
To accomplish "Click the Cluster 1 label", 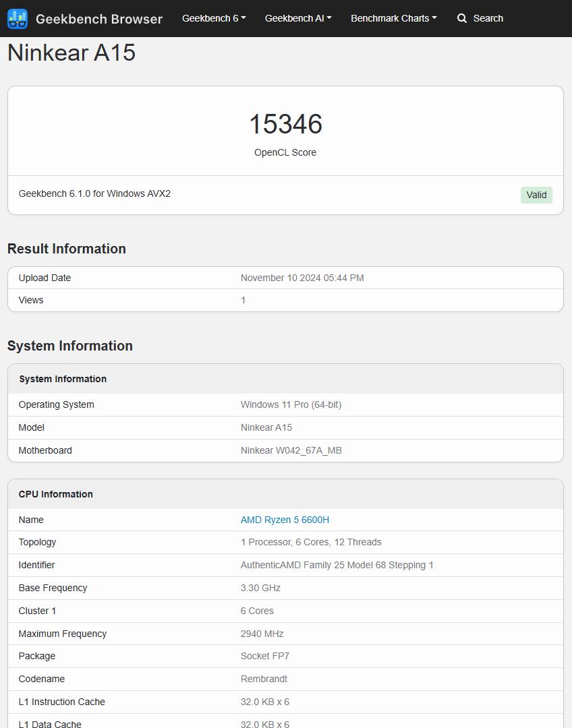I will tap(37, 611).
